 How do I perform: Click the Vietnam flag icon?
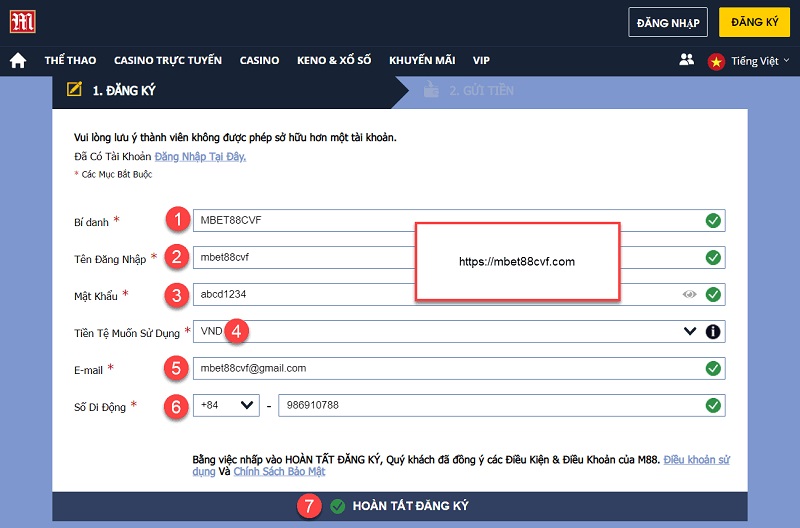(x=716, y=61)
